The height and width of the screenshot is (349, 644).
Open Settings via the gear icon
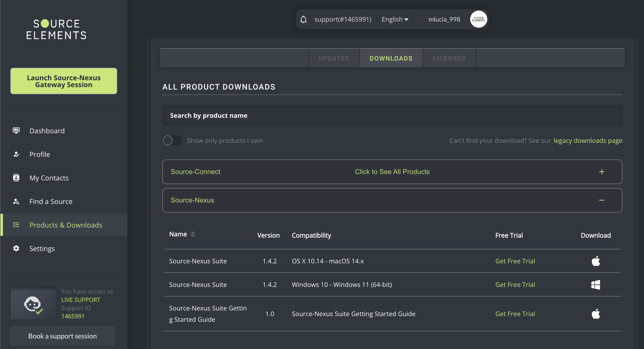[16, 248]
